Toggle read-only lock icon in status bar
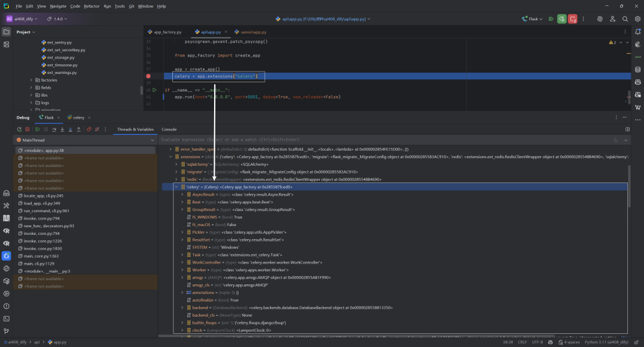This screenshot has height=347, width=644. point(636,342)
